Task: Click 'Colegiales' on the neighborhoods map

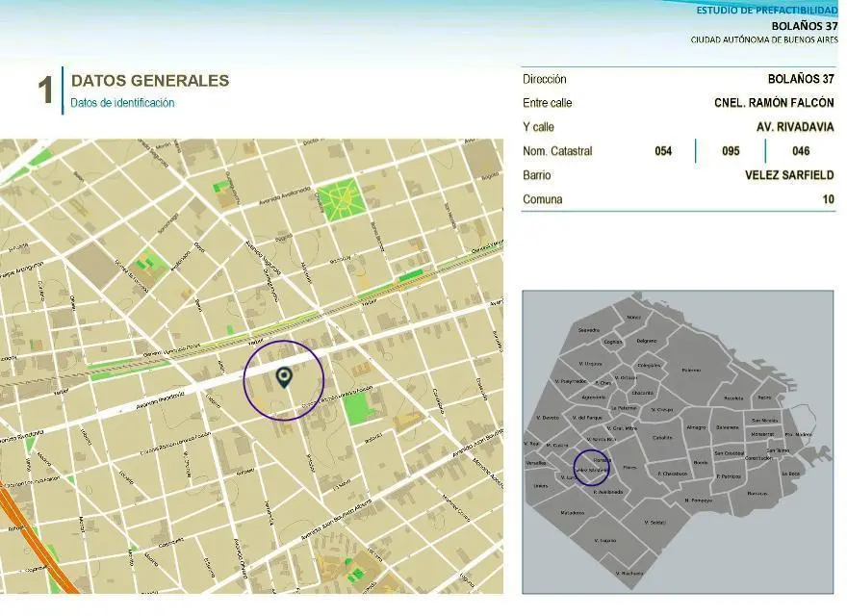Action: coord(649,366)
